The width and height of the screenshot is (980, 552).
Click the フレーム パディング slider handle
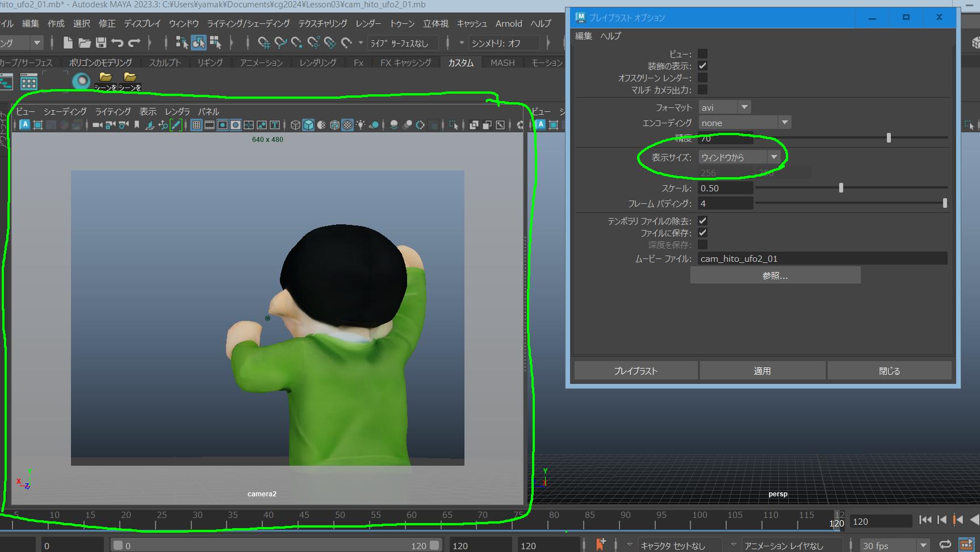945,203
